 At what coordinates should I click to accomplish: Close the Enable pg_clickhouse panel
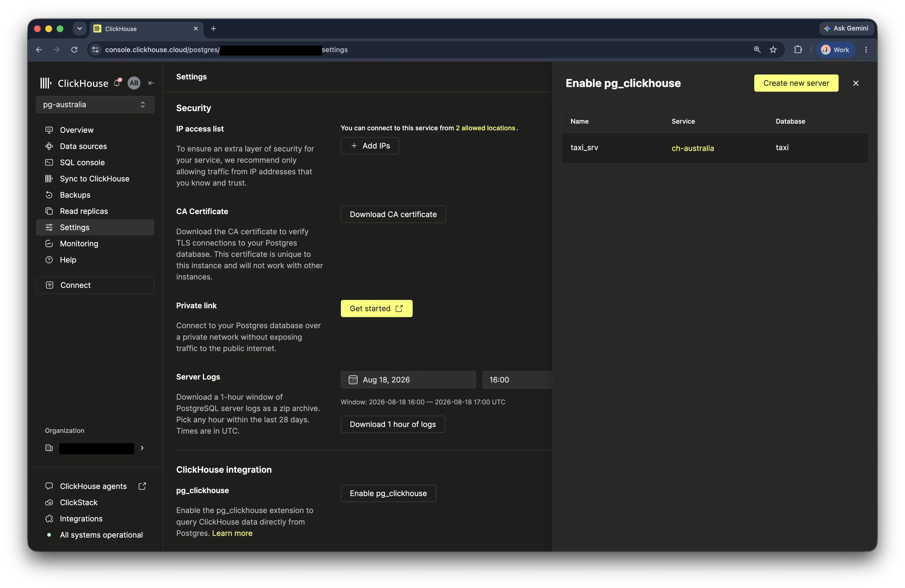coord(856,83)
